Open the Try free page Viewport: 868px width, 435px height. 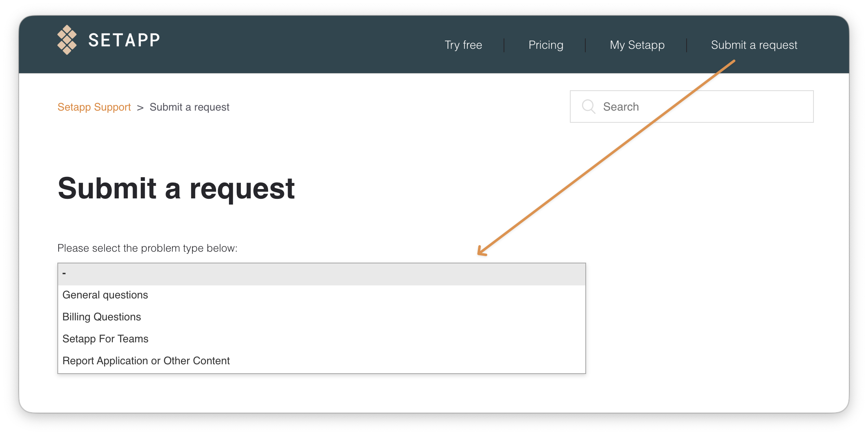463,45
